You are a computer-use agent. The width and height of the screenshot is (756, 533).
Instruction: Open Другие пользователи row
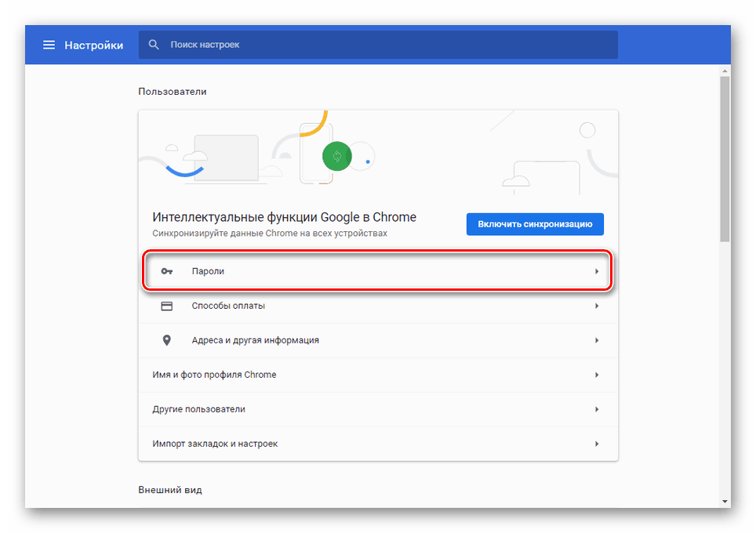point(378,409)
